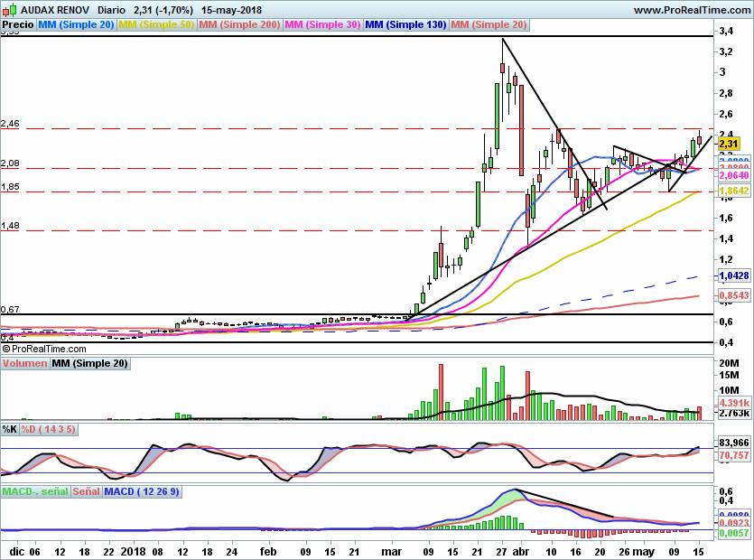Click the yellow 2,31 current price tag

point(729,144)
